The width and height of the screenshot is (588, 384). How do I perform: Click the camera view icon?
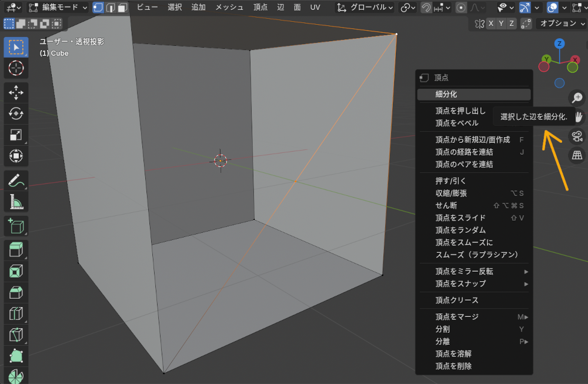coord(577,136)
